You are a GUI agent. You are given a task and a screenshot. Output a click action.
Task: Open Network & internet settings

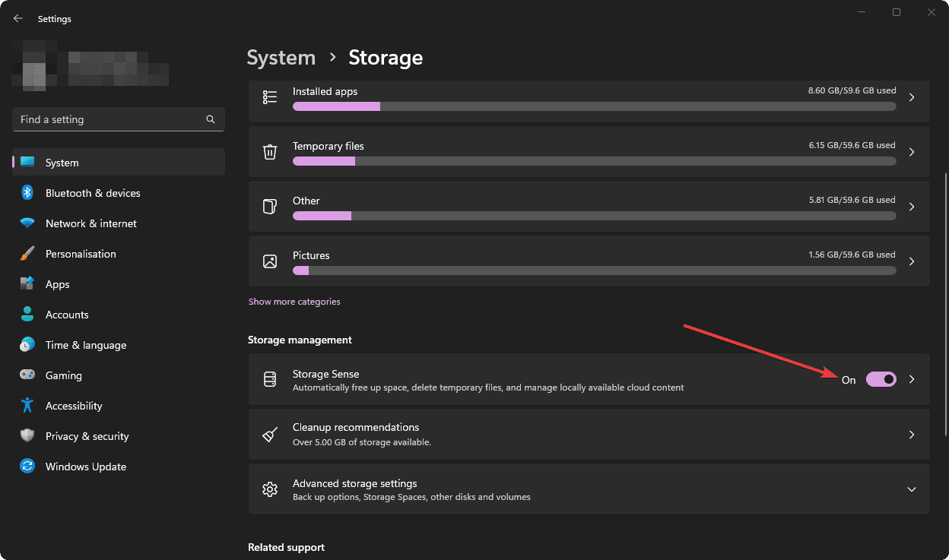[90, 223]
